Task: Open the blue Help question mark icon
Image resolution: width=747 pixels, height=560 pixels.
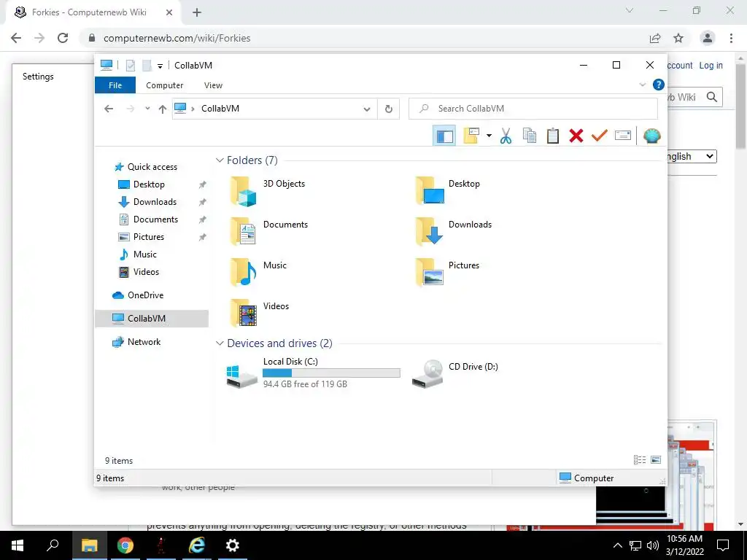Action: point(659,85)
